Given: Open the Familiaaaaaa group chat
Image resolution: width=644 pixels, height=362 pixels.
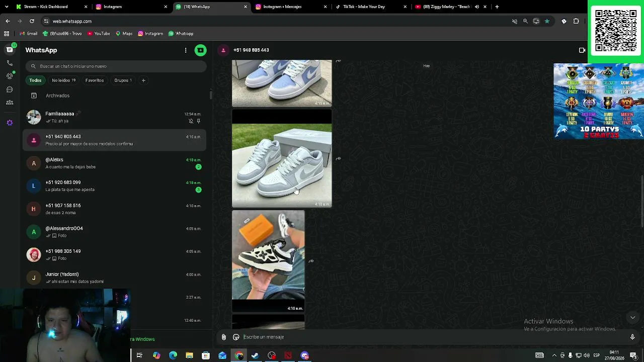Looking at the screenshot, I should 115,117.
